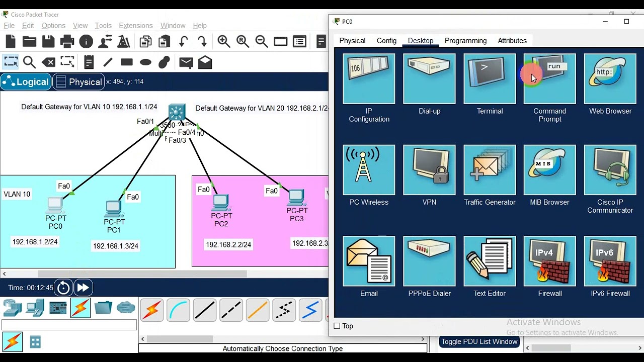Switch to the Physical workspace view
Screen dimensions: 644x362
pos(78,82)
